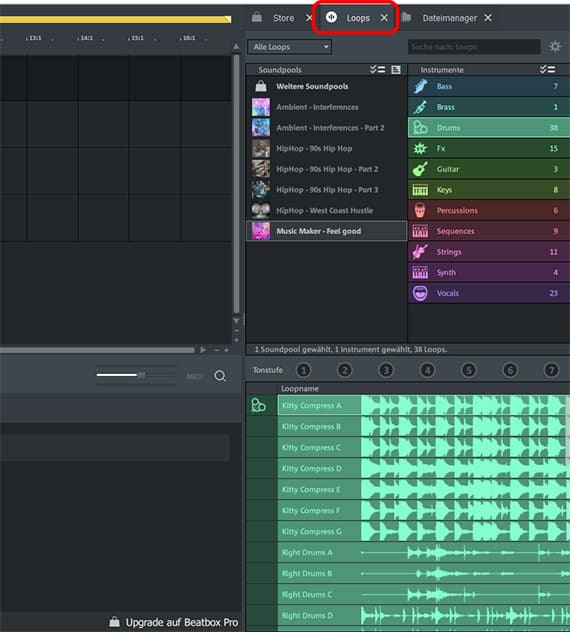Select HipHop - 90s Hip Hop - Part 2
This screenshot has width=570, height=632.
pos(326,169)
